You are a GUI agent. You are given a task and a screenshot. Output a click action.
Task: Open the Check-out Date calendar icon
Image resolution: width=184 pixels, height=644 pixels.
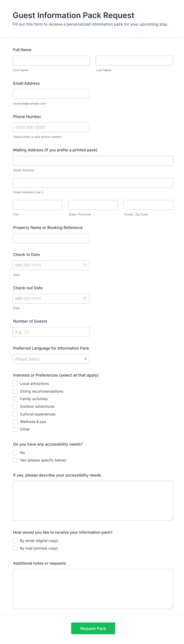tap(85, 298)
